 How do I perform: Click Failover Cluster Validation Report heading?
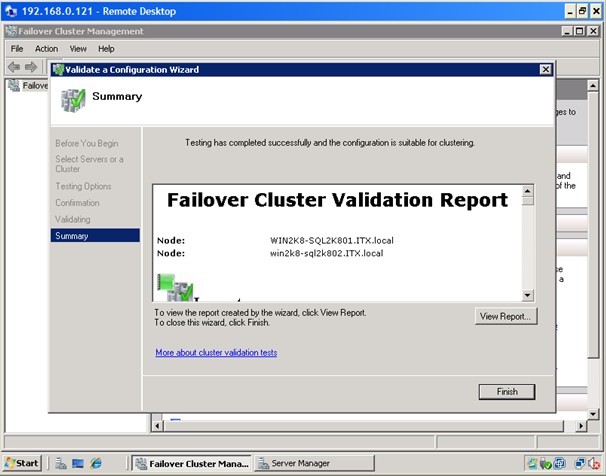tap(337, 200)
